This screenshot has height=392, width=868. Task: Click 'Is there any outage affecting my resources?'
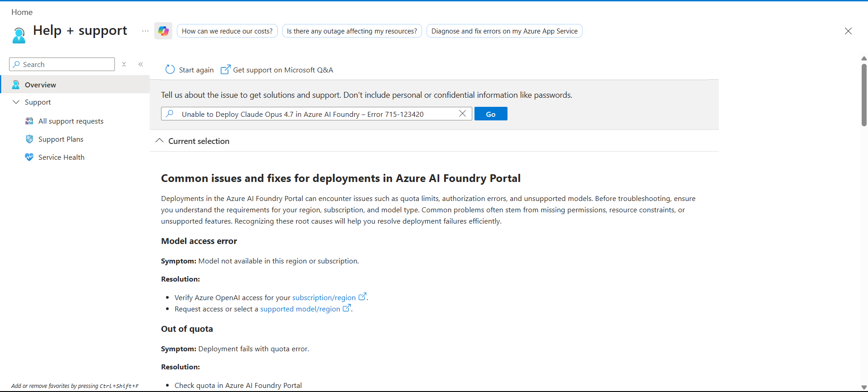(x=352, y=31)
